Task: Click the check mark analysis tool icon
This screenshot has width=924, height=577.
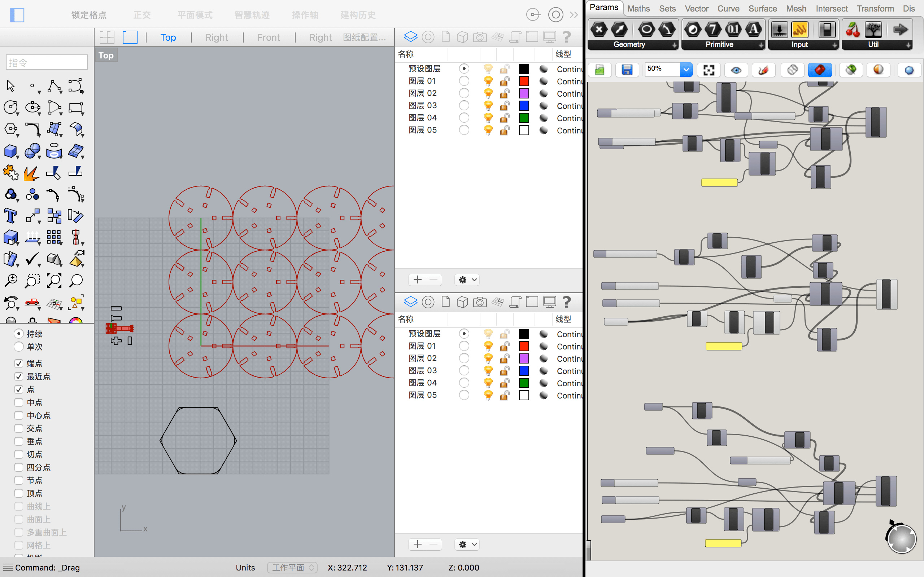Action: coord(32,260)
